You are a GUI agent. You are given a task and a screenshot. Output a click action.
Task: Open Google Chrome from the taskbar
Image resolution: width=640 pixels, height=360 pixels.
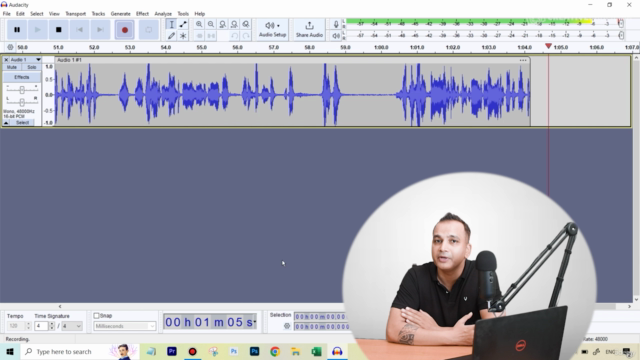coord(275,351)
